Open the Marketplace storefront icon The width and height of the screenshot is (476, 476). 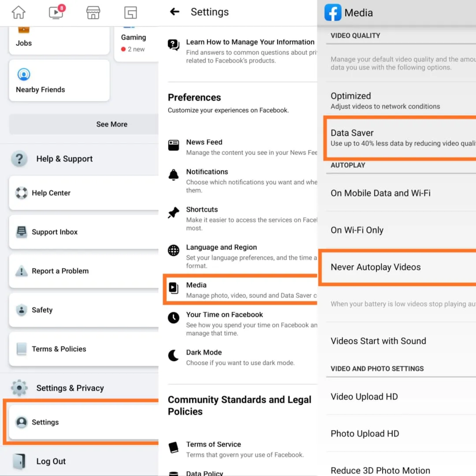[x=93, y=13]
